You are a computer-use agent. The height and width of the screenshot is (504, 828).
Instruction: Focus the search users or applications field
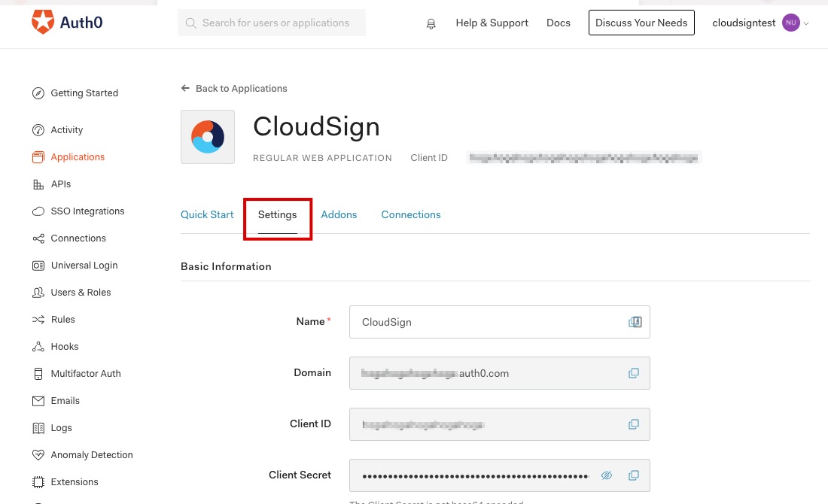tap(272, 23)
